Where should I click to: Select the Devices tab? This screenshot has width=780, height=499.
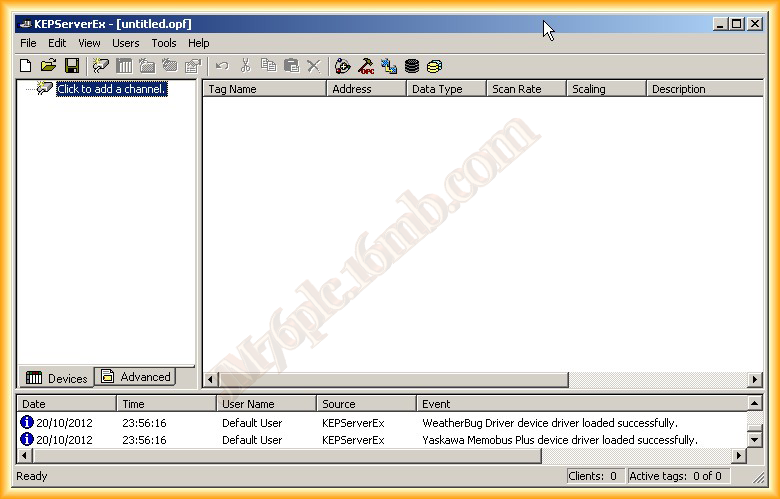[x=57, y=378]
